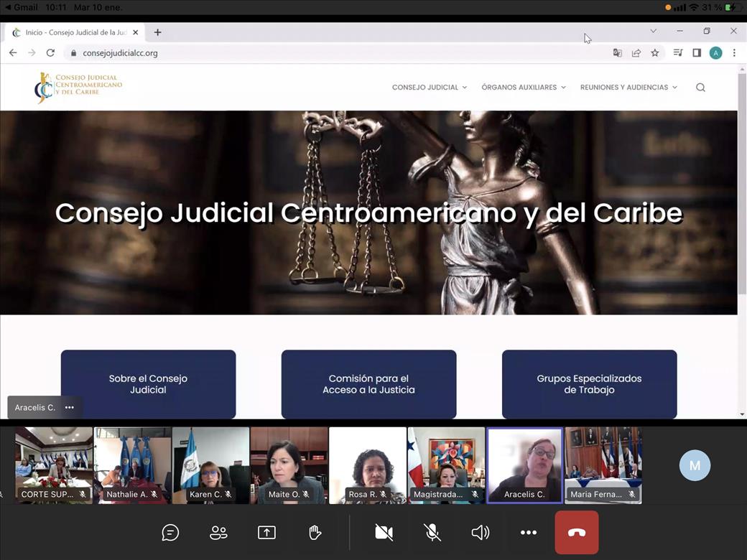Select Aracelis C. highlighted video tile
Screen dimensions: 747x560
click(524, 465)
